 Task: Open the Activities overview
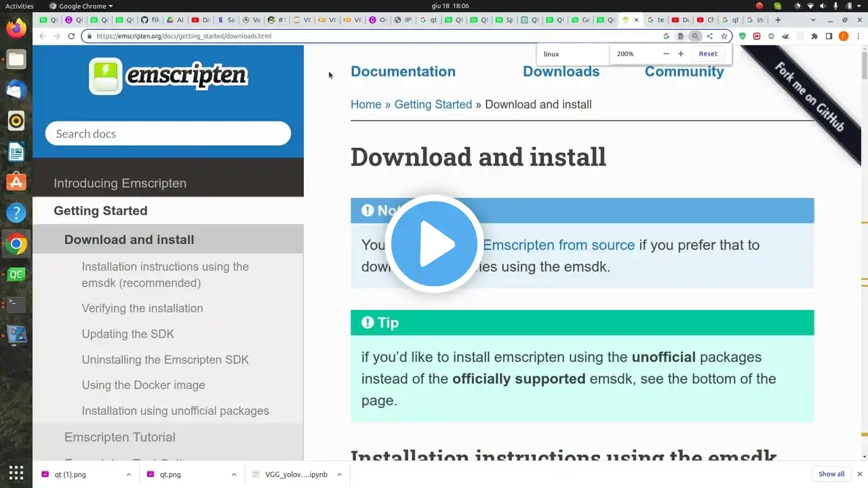click(19, 6)
